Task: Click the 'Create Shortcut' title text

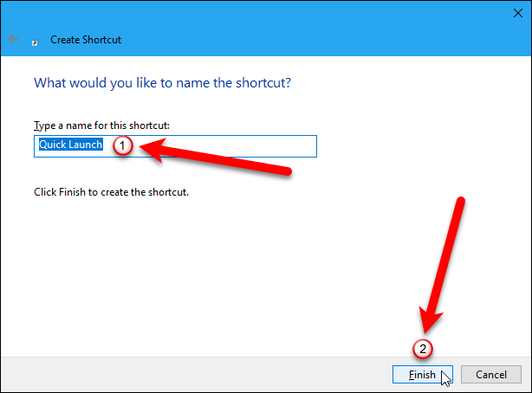Action: click(86, 40)
